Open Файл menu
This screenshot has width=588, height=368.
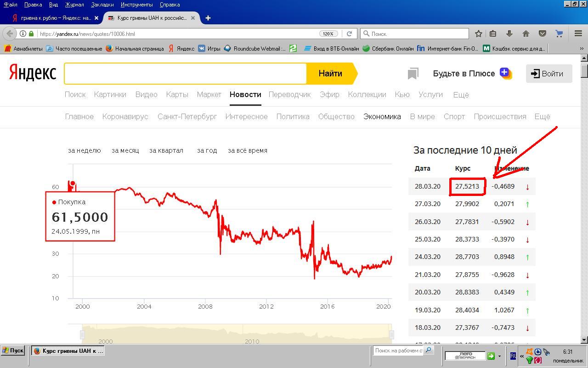point(10,5)
